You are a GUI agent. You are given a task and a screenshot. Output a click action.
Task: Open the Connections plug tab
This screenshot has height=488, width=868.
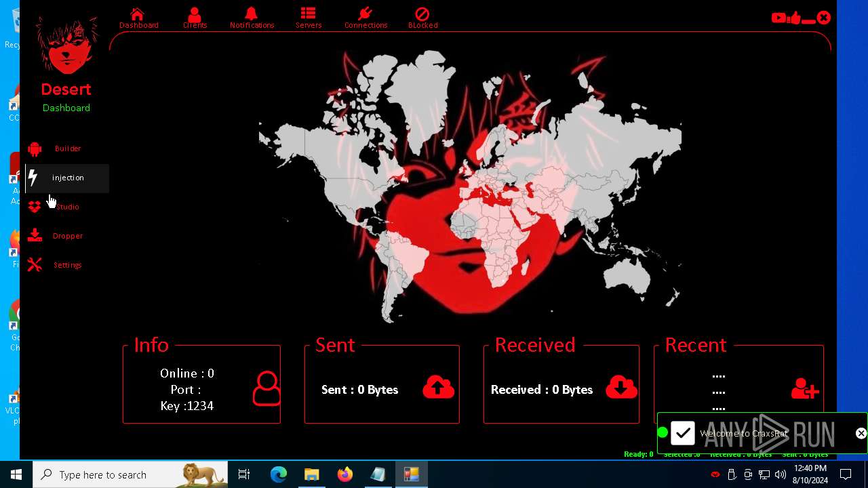pyautogui.click(x=366, y=18)
